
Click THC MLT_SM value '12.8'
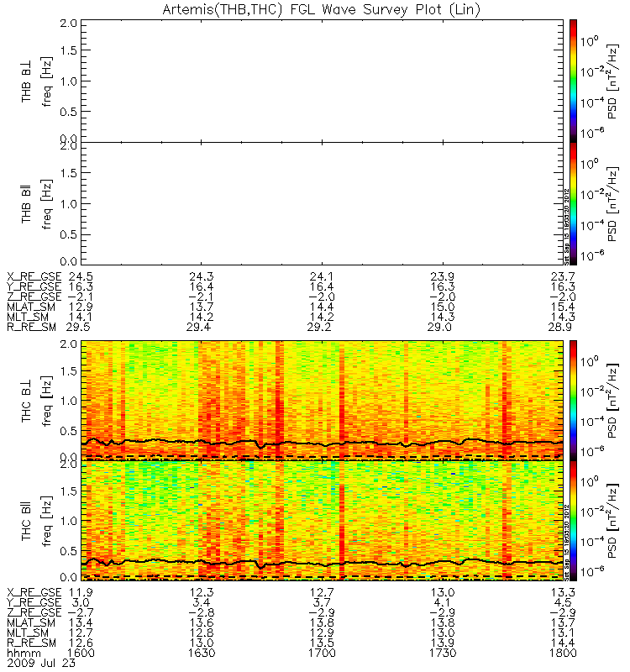click(202, 633)
